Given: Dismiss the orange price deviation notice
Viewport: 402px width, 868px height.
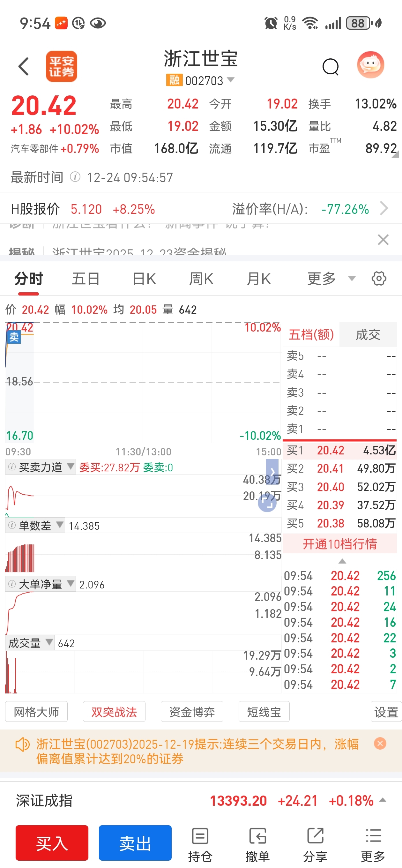Looking at the screenshot, I should pyautogui.click(x=380, y=743).
